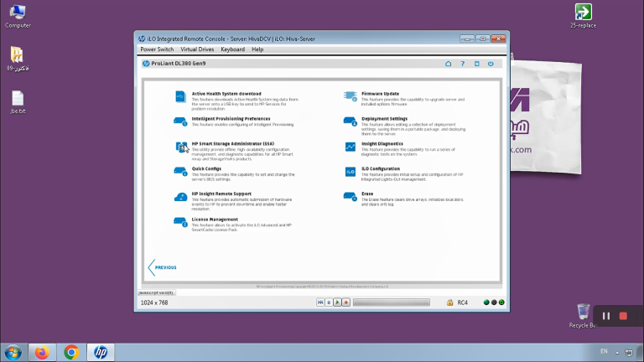
Task: Launch Firefox from the taskbar
Action: coord(42,352)
